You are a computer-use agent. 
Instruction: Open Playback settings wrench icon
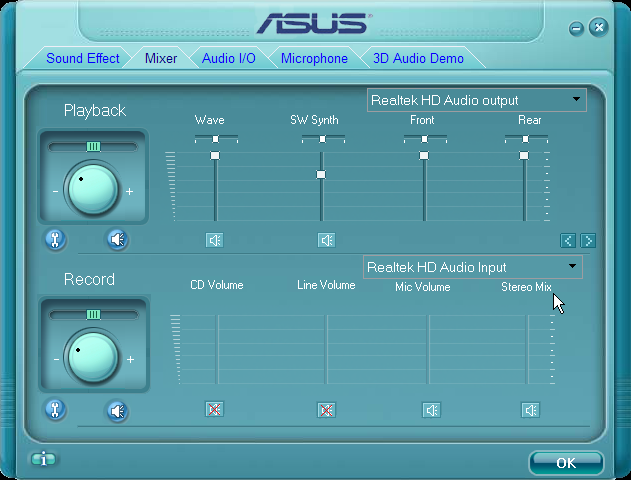coord(55,240)
